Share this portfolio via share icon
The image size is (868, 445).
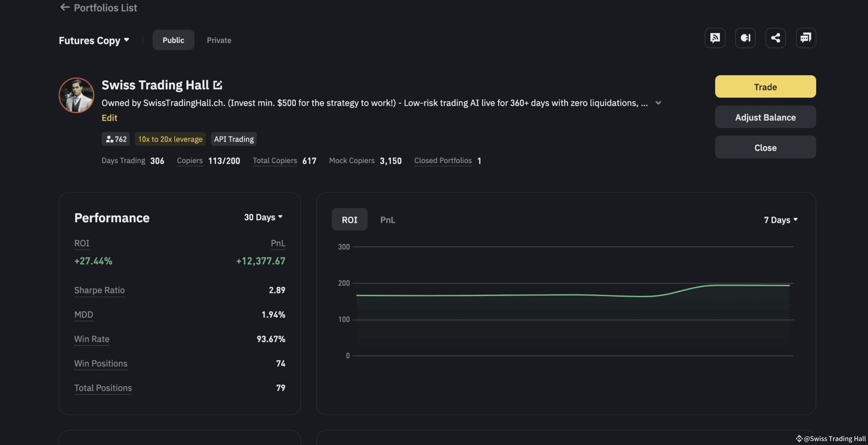[x=775, y=38]
